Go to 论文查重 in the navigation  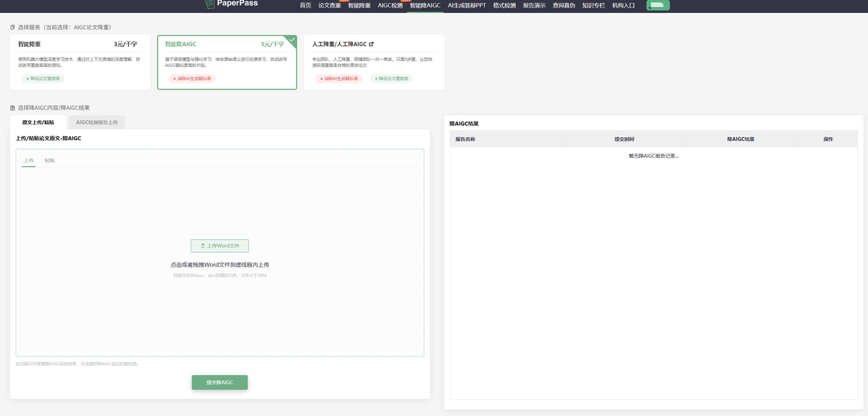pos(330,5)
